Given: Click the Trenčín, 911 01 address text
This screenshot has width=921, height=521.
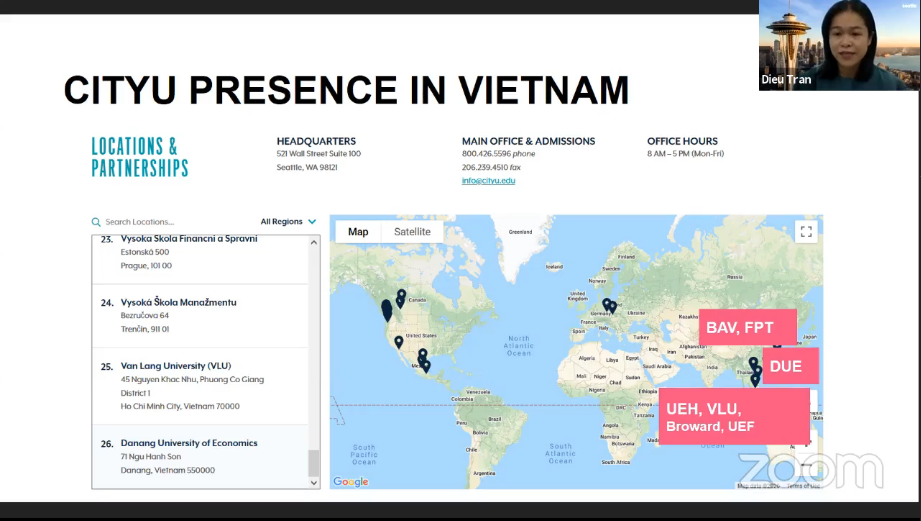Looking at the screenshot, I should click(144, 330).
